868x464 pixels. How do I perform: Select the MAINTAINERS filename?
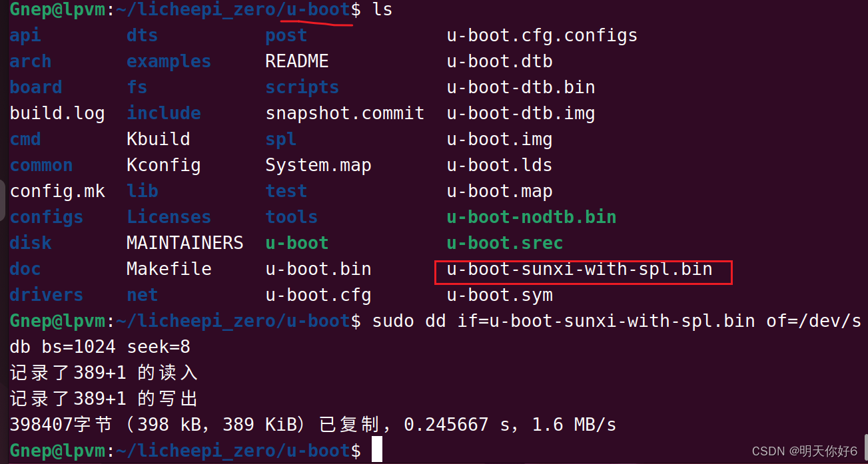[185, 242]
